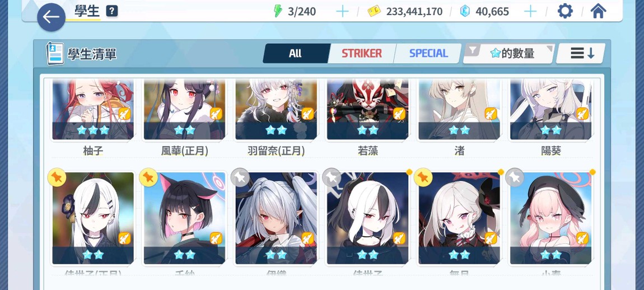This screenshot has height=290, width=644.
Task: Switch to the STRIKER tab
Action: click(x=361, y=53)
